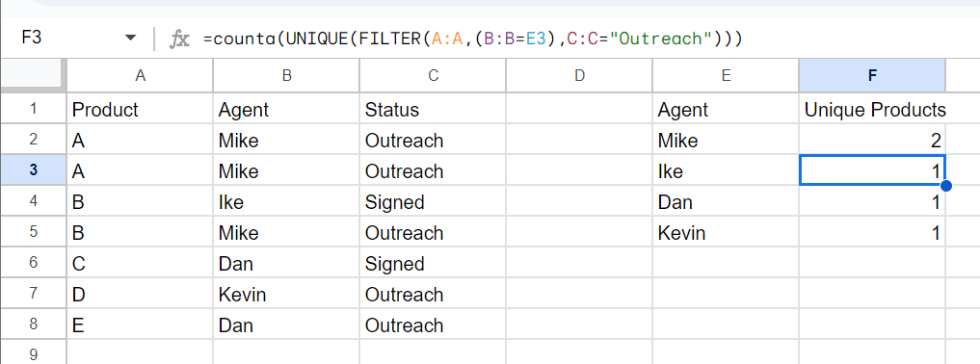Screen dimensions: 980x364
Task: Click into the formula bar text
Action: pyautogui.click(x=472, y=39)
